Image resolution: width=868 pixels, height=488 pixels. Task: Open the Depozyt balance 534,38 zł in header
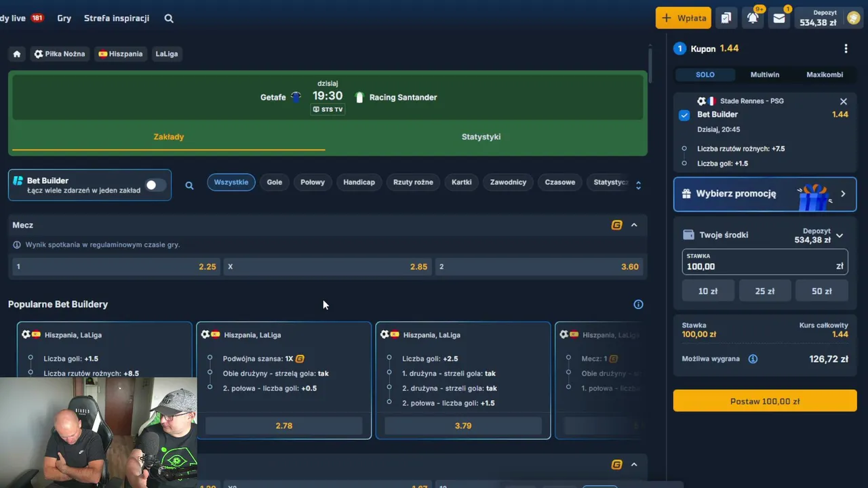click(x=818, y=18)
